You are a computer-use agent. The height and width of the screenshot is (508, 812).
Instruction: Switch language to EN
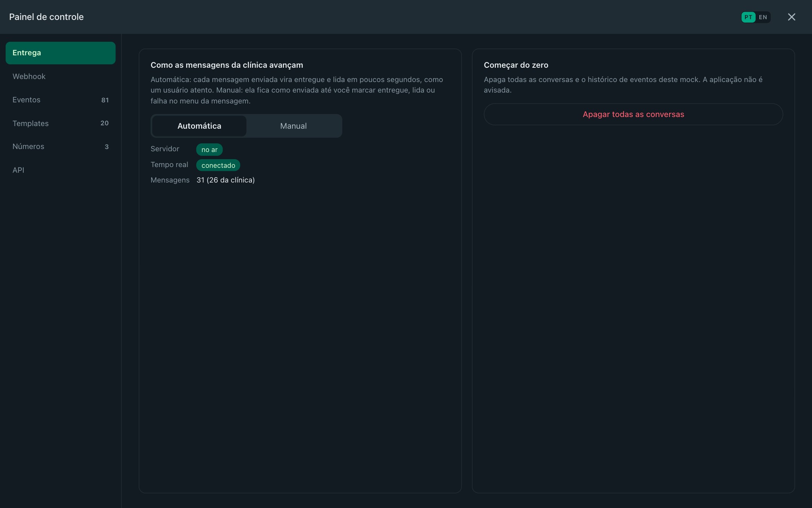[763, 17]
